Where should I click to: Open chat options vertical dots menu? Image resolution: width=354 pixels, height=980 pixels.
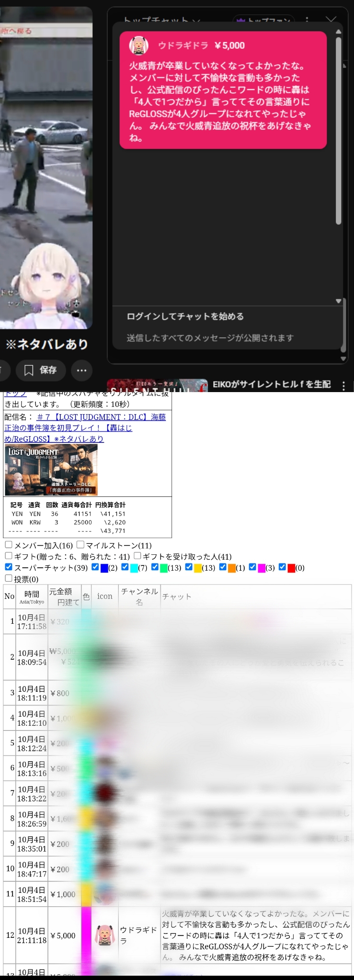[307, 21]
